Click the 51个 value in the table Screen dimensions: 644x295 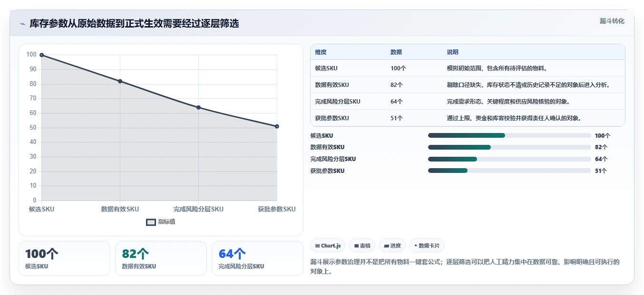coord(397,118)
